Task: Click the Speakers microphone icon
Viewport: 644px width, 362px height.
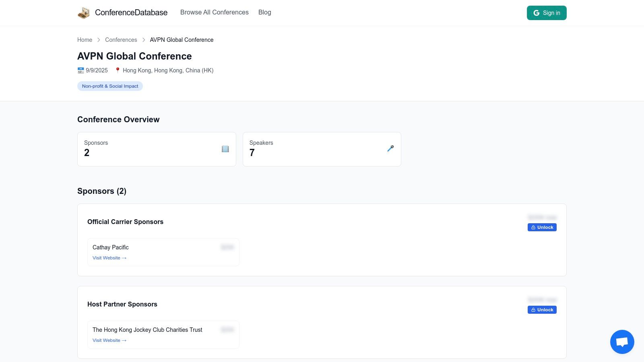Action: click(x=390, y=149)
